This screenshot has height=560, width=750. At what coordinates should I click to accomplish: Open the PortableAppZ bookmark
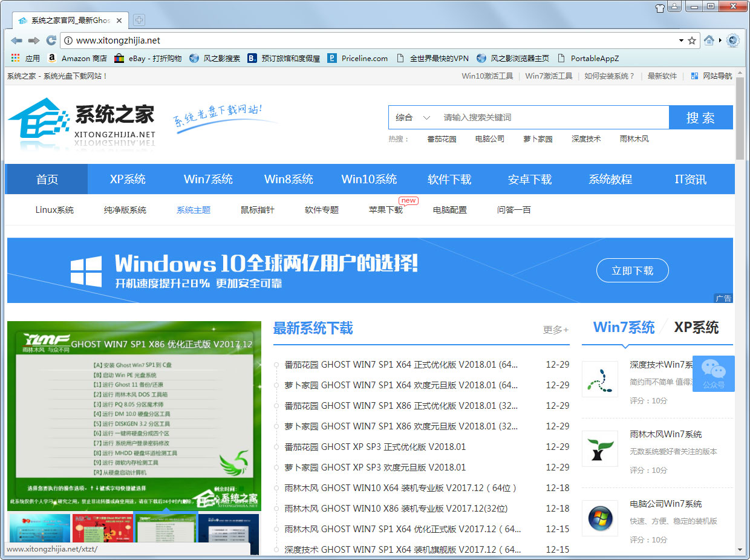coord(588,59)
